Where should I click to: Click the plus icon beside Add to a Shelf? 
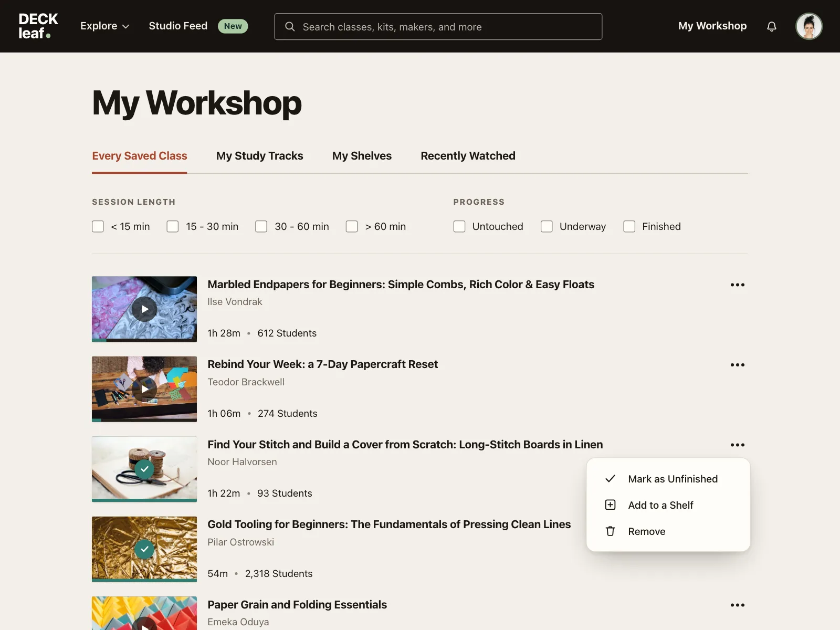610,505
